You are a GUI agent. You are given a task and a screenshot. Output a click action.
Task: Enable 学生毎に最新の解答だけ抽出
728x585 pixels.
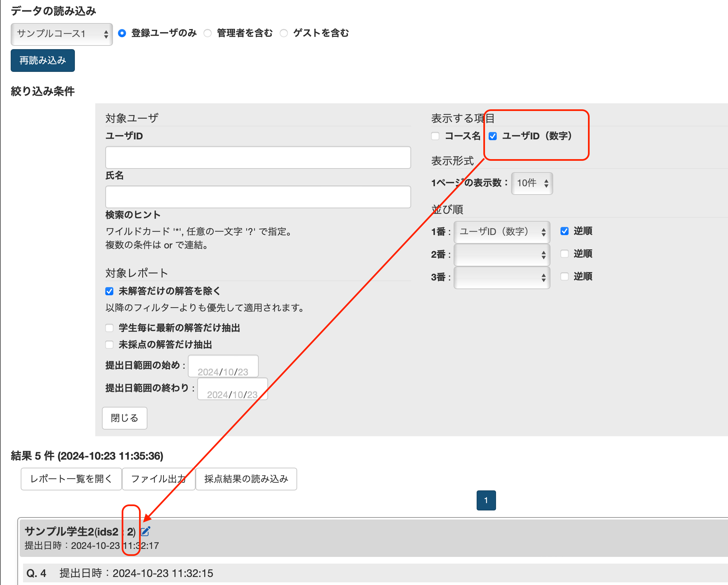109,328
